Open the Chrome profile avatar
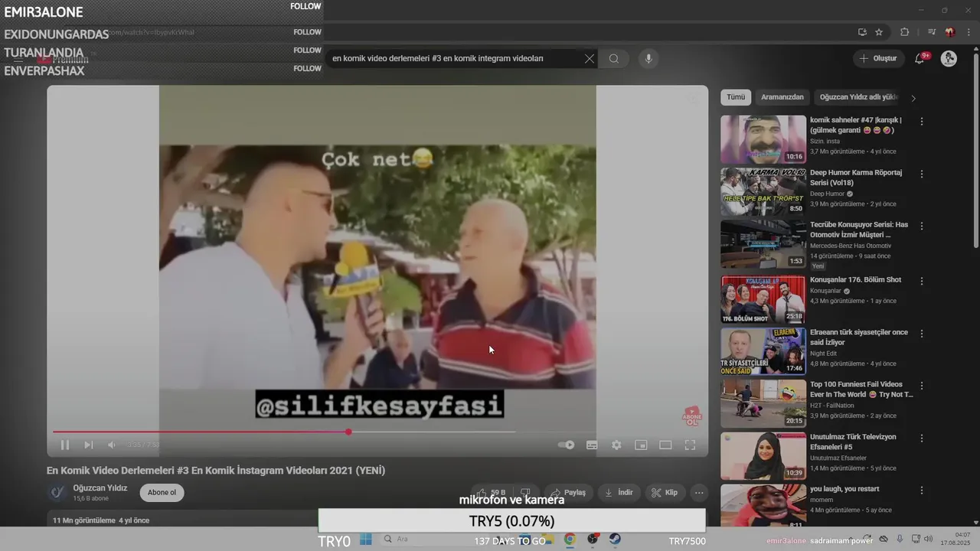This screenshot has width=980, height=551. point(950,32)
